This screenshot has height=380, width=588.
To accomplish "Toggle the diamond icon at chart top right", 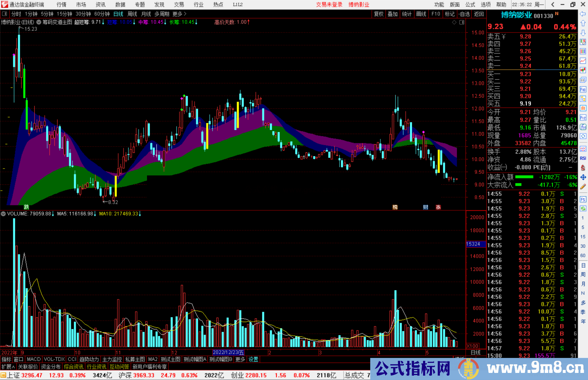I will pyautogui.click(x=454, y=22).
